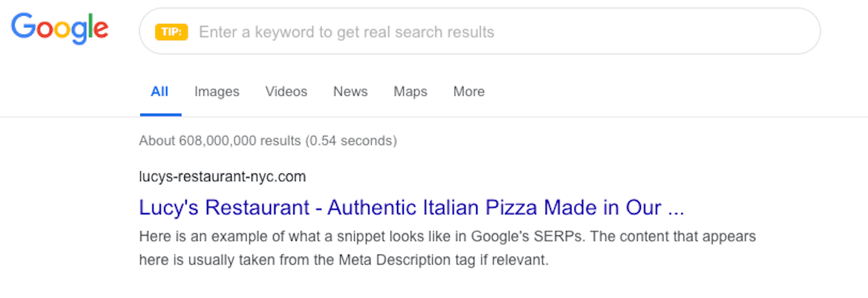Viewport: 868px width, 298px height.
Task: Click the '(0.54 seconds)' search time text
Action: (x=351, y=141)
